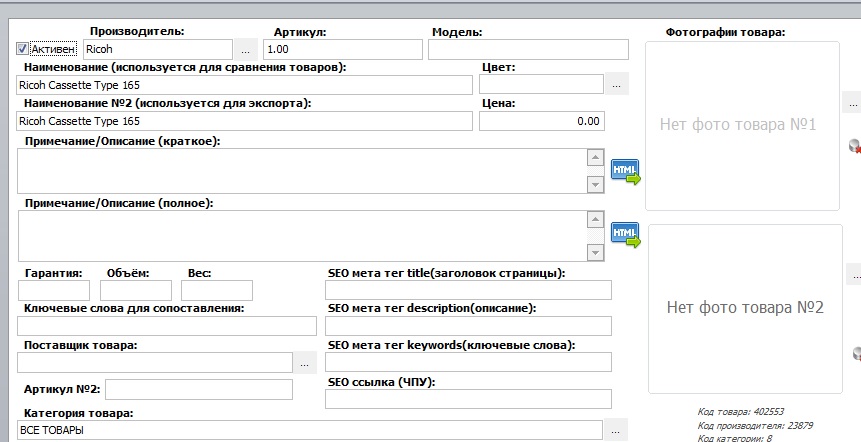Toggle the Активен checkbox
861x442 pixels.
click(22, 49)
